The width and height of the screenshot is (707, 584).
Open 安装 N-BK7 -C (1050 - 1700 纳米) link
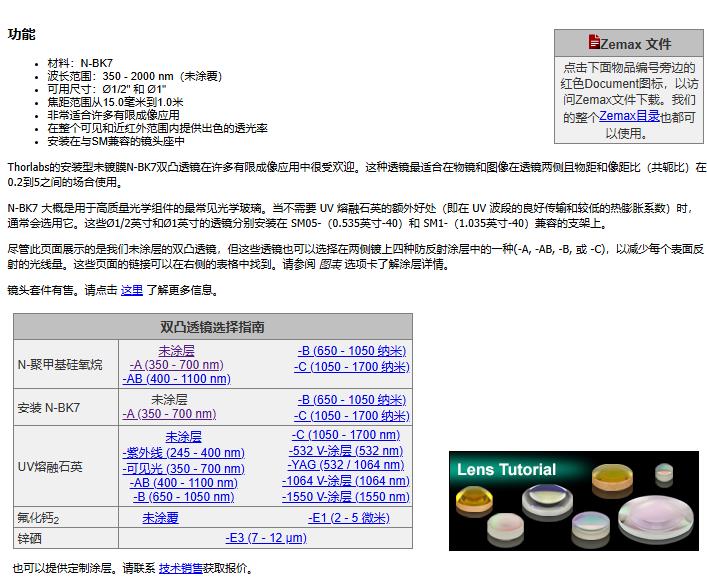[x=352, y=416]
